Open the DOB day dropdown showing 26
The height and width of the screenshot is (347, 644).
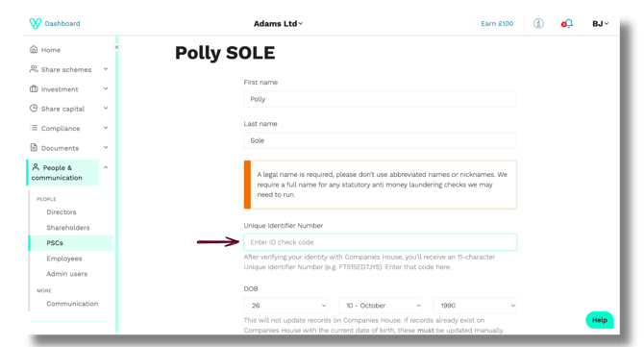(285, 306)
